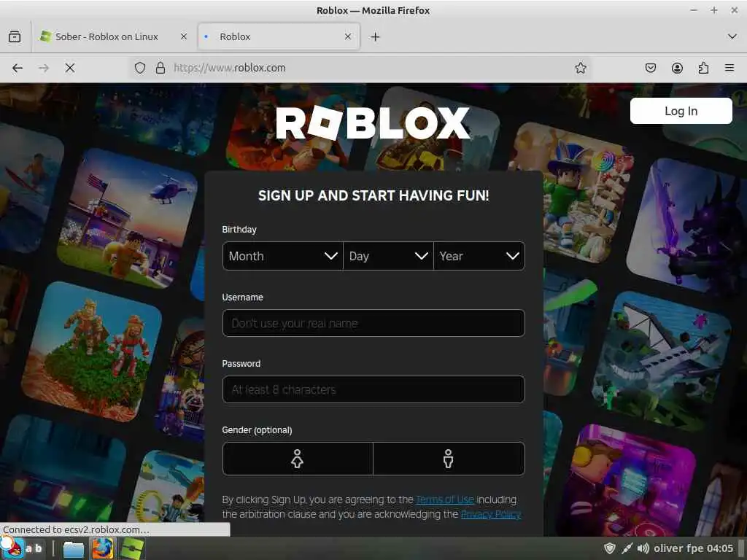Click the crashed airplane game thumbnail
Image resolution: width=747 pixels, height=560 pixels.
662,360
